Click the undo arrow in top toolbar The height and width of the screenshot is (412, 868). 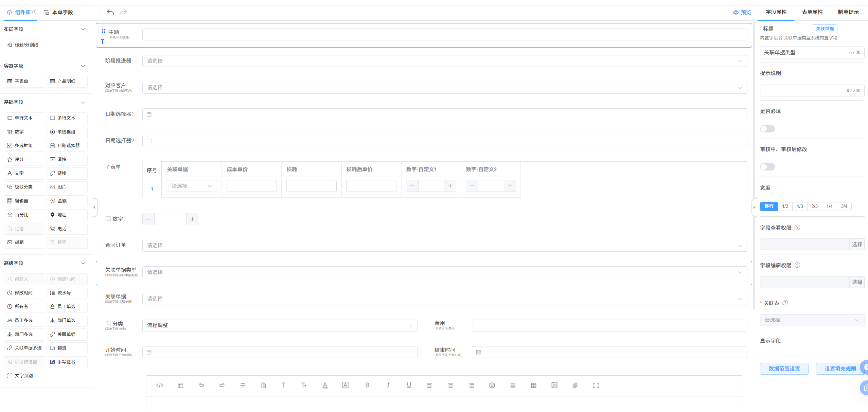tap(110, 12)
